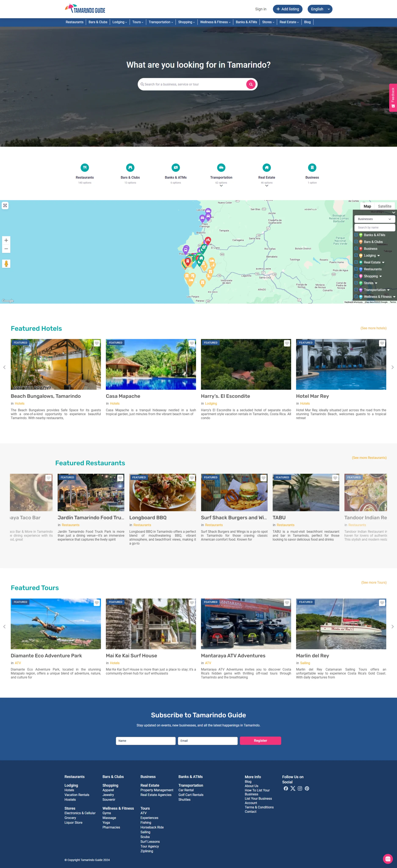Click the Sign in link
This screenshot has height=868, width=397.
point(261,9)
